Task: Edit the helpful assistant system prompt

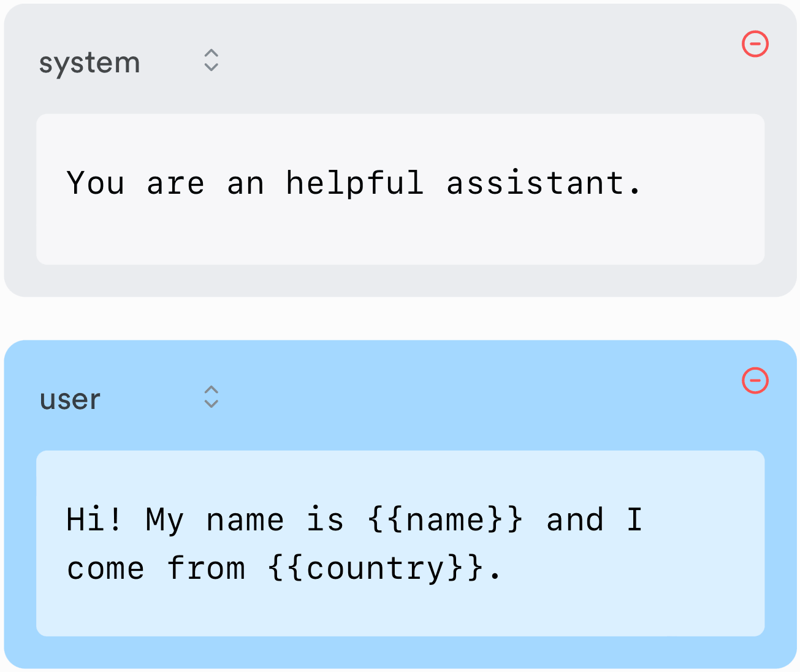Action: pos(400,189)
